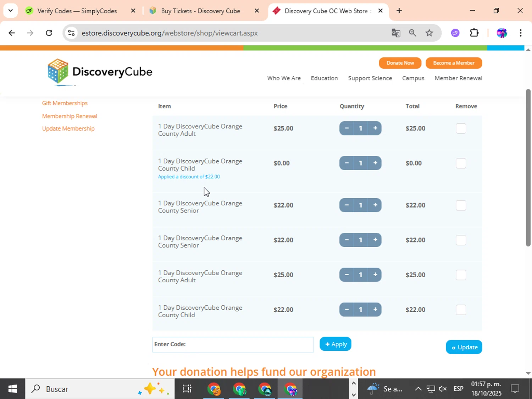Tick Remove for second Adult ticket
Screen dimensions: 532x399
click(x=461, y=275)
